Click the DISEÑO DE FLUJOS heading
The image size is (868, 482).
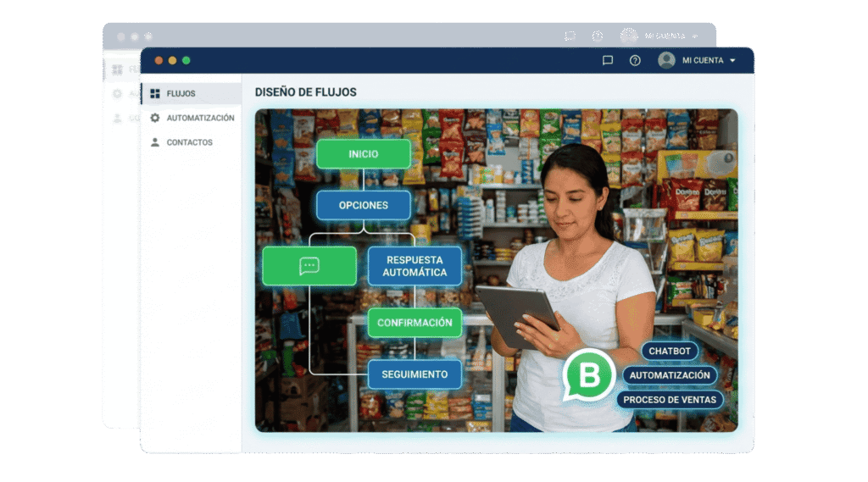[x=305, y=91]
